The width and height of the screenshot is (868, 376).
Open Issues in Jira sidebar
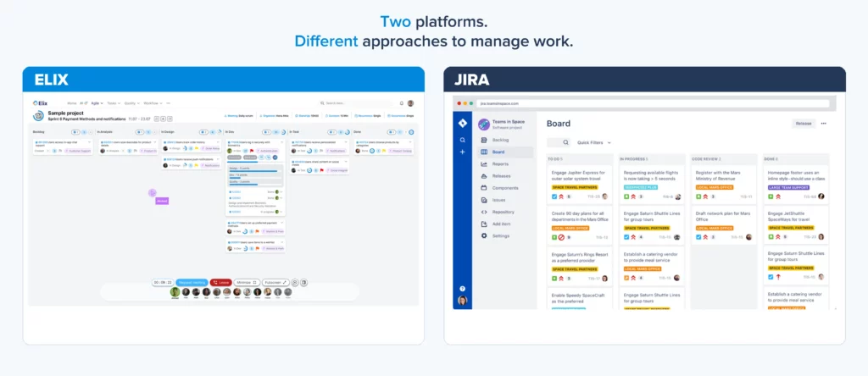tap(505, 200)
